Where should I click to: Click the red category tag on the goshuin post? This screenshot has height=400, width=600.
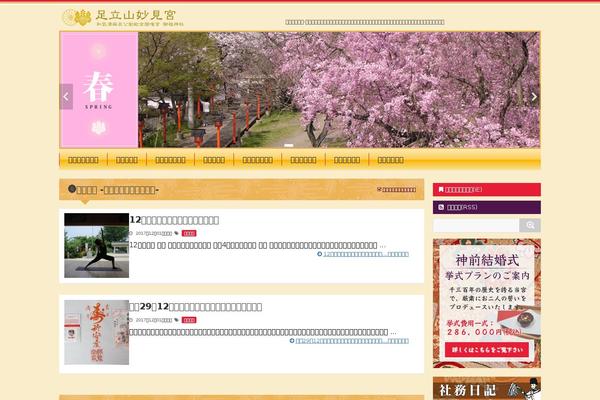pyautogui.click(x=189, y=320)
